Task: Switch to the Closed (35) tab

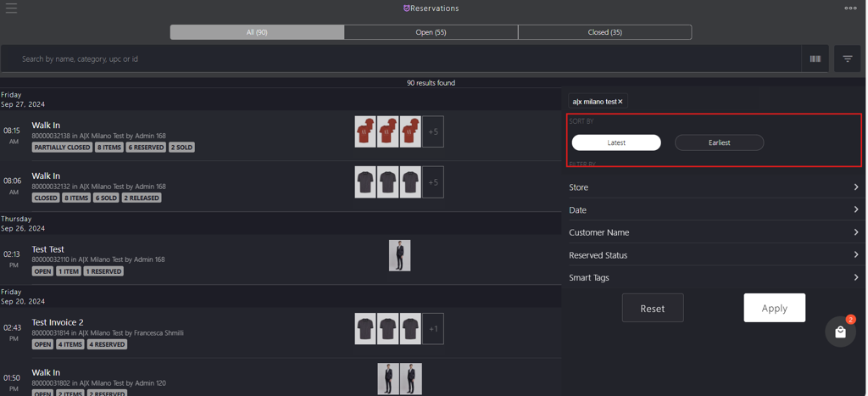Action: (604, 32)
